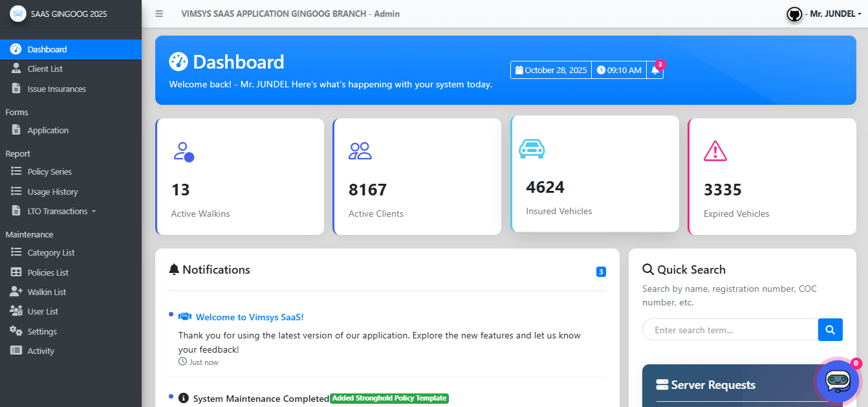Click the Added Stronghold Policy Template badge
The height and width of the screenshot is (407, 868).
388,398
